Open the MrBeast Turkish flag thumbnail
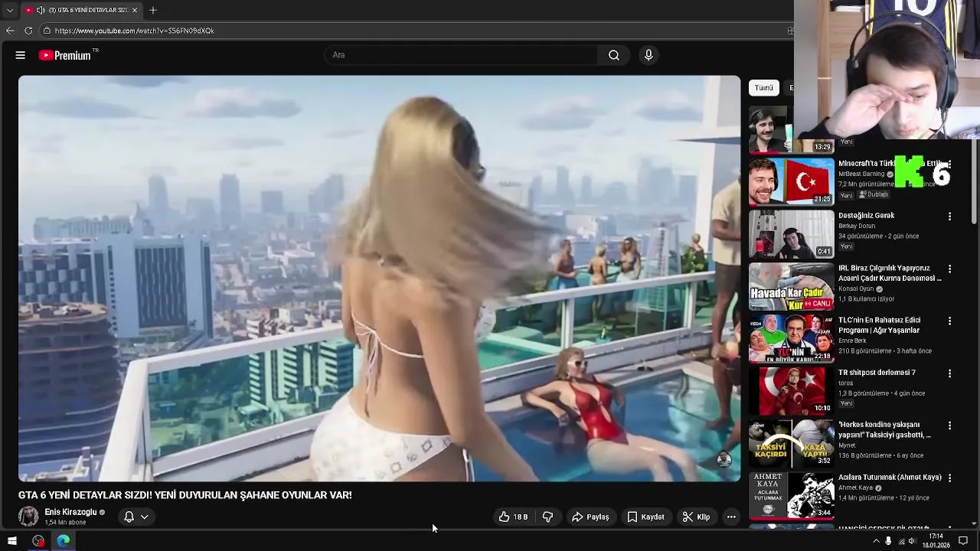The width and height of the screenshot is (980, 551). click(x=792, y=182)
